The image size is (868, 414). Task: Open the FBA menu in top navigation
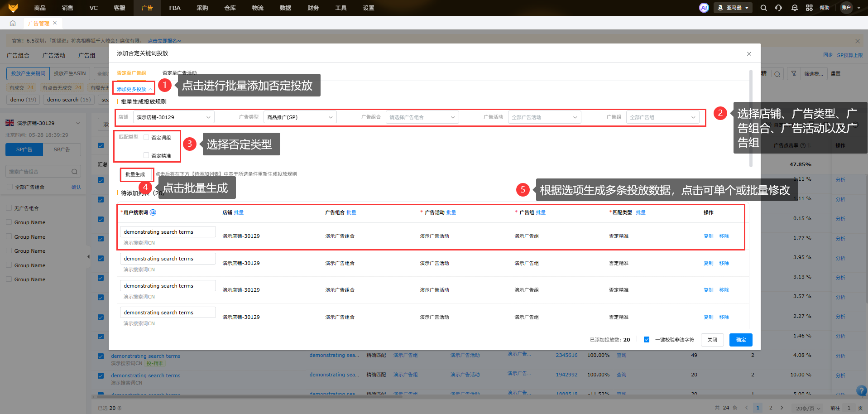coord(175,8)
